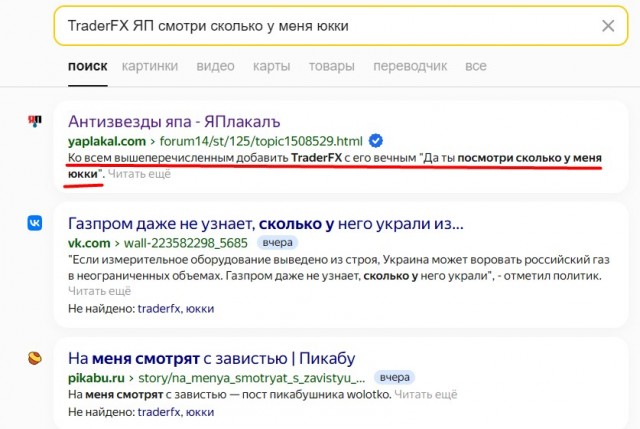640x429 pixels.
Task: Open the Газпром даже не узнает result
Action: coord(266,224)
